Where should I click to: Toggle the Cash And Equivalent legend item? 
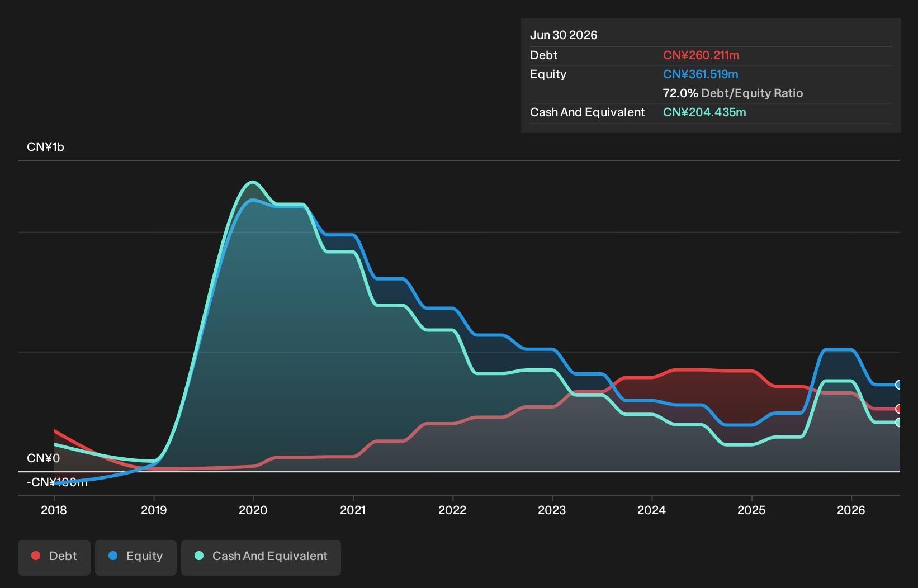(x=261, y=557)
